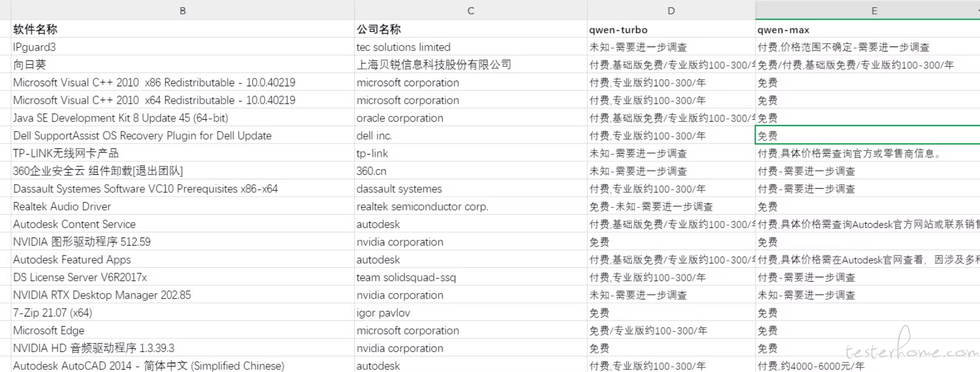Select the 向日葵 software name cell
This screenshot has height=372, width=980.
[x=182, y=64]
